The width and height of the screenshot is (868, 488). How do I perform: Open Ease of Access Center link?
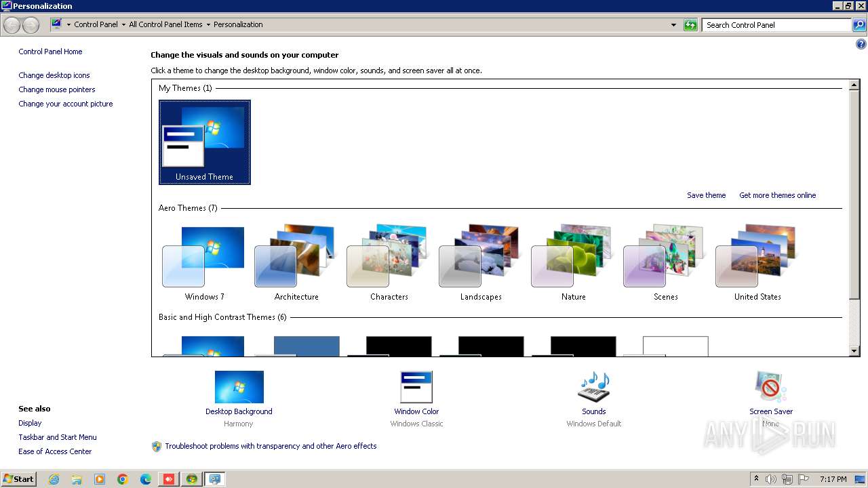coord(55,451)
